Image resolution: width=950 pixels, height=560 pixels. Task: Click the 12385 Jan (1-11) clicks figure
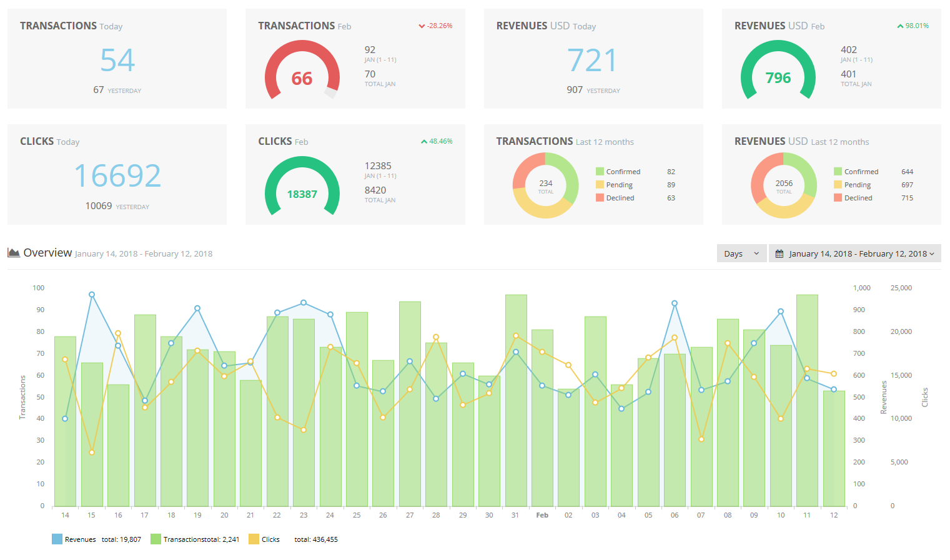pyautogui.click(x=378, y=166)
